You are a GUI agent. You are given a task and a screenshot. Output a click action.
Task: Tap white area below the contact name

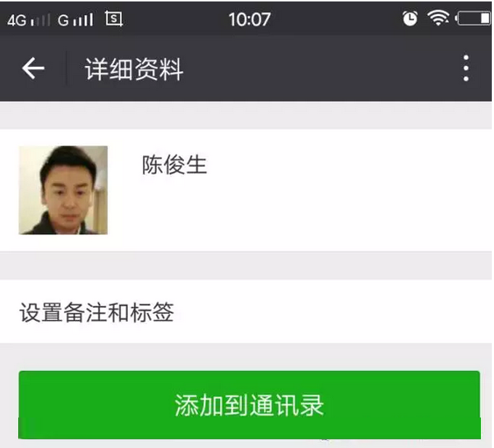[x=283, y=214]
